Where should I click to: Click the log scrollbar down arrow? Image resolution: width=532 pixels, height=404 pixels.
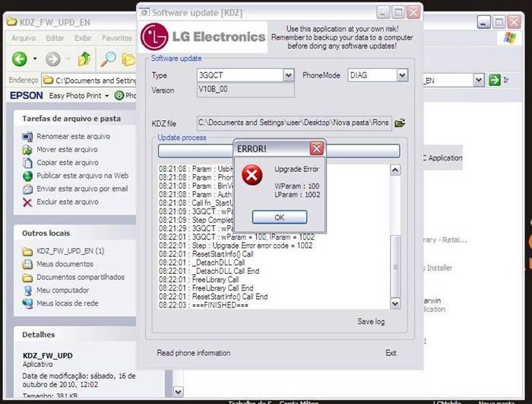coord(395,303)
